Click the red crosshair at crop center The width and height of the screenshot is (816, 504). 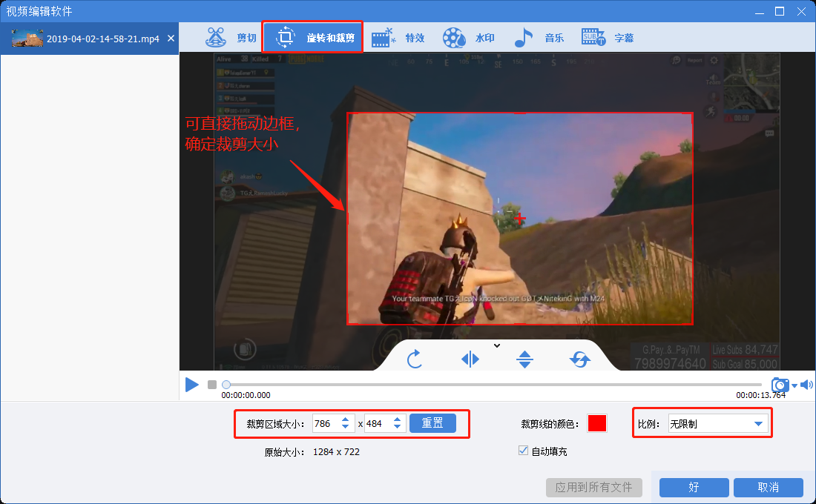point(519,219)
